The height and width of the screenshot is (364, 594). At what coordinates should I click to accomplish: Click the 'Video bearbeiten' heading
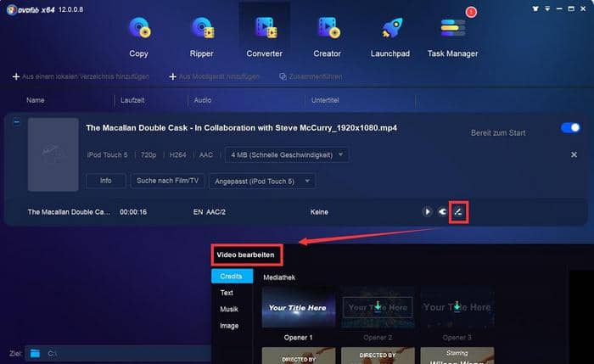click(245, 255)
